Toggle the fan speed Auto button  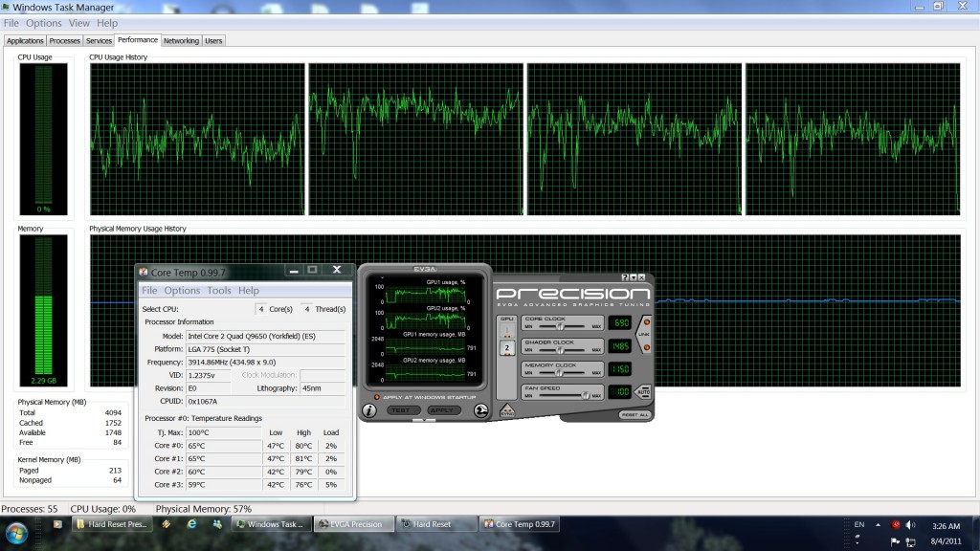(644, 392)
